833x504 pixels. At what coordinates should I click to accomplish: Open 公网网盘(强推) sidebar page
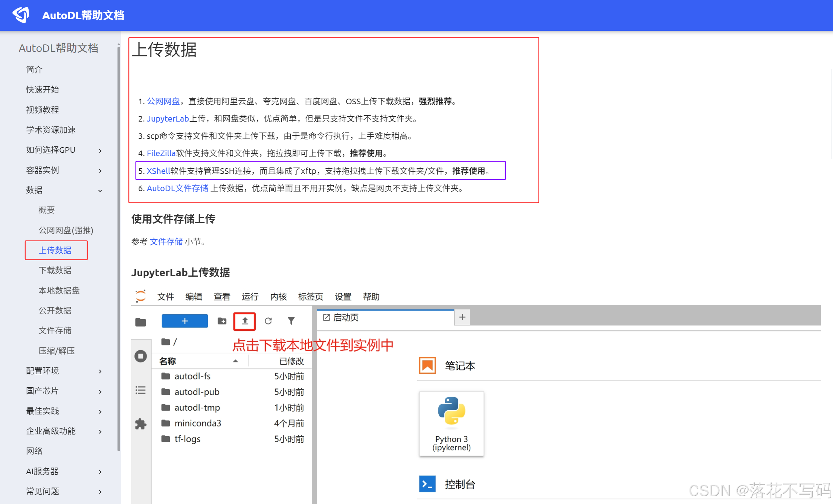click(66, 230)
